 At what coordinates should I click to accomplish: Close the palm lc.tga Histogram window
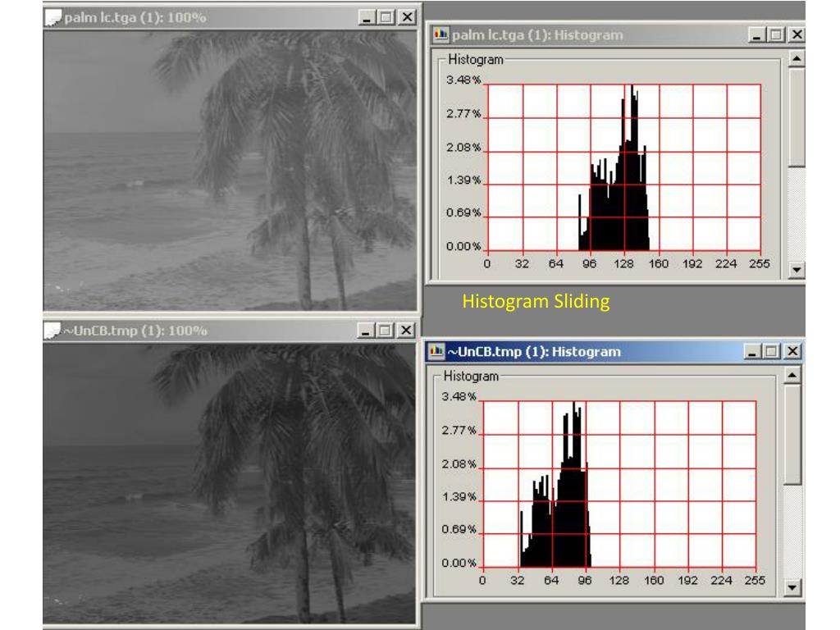coord(797,34)
